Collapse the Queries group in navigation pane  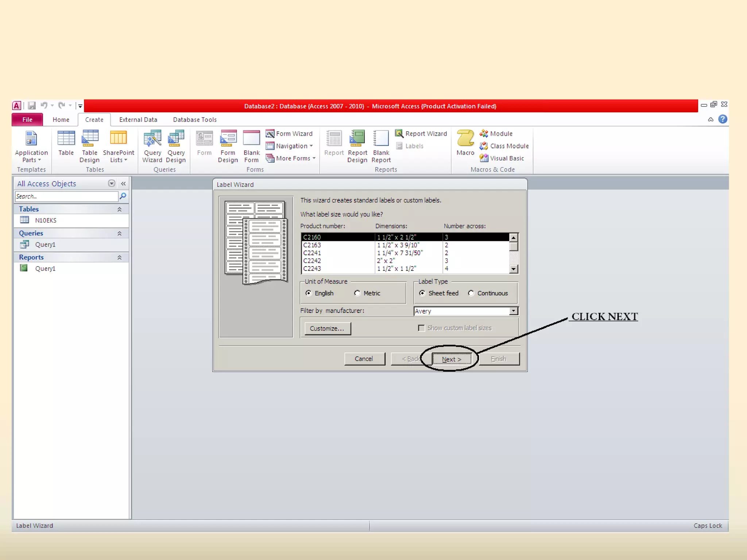point(119,233)
